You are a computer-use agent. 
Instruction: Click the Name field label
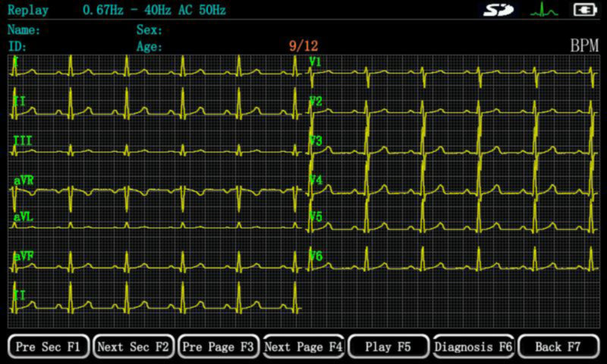coord(24,30)
